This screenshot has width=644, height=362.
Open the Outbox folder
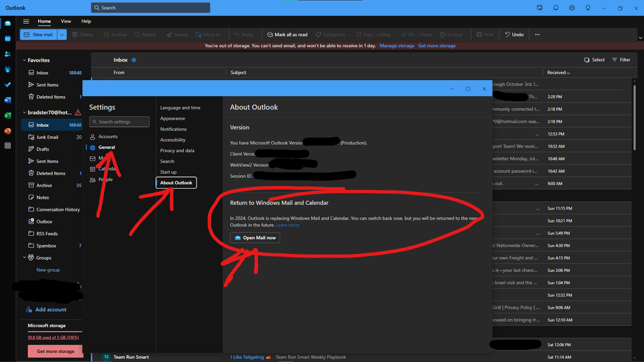click(x=44, y=222)
